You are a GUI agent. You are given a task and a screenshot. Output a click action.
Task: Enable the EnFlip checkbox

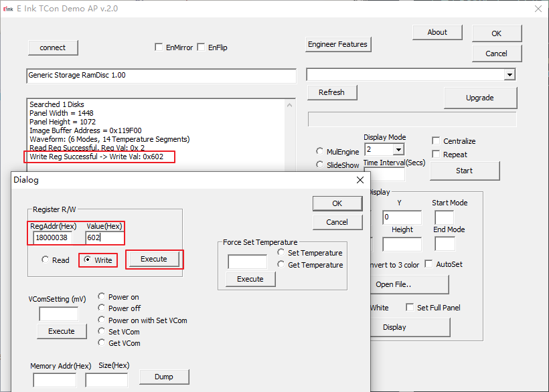point(201,47)
